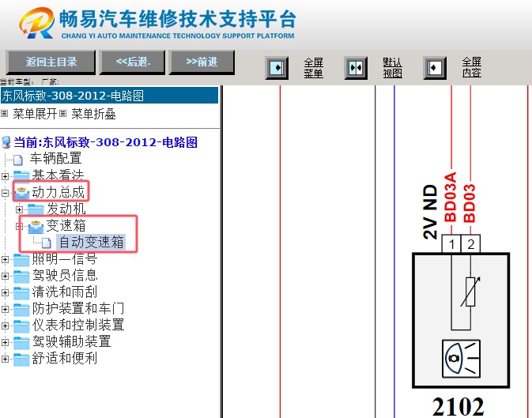
Task: Open the 全屏内容 link
Action: [x=472, y=67]
